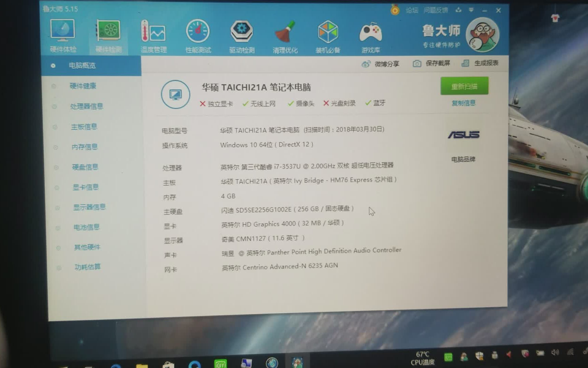Open the 装机必备 essential software section
This screenshot has width=588, height=368.
(x=328, y=37)
